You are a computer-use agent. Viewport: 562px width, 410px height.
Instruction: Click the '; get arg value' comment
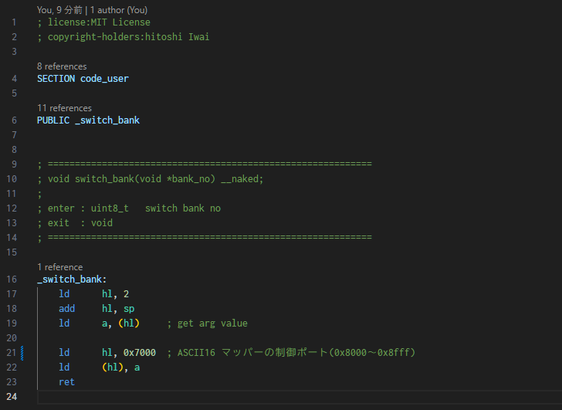(x=207, y=323)
